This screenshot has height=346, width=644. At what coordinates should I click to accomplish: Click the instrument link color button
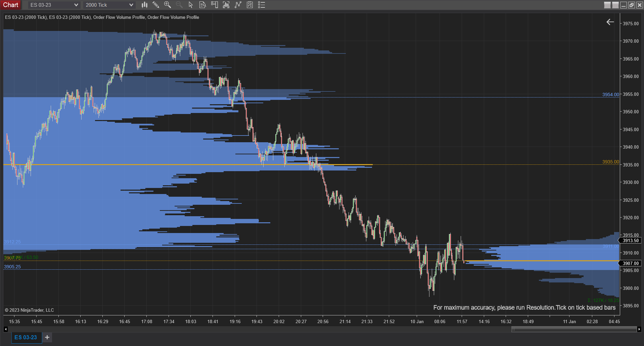(607, 5)
